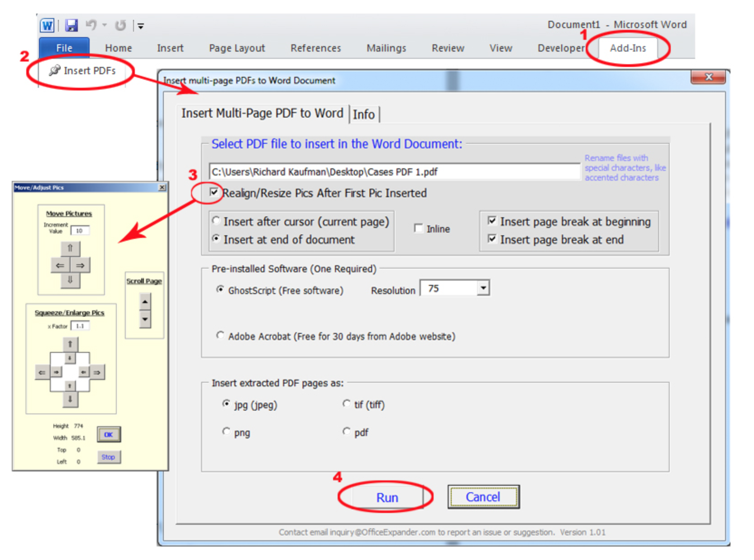This screenshot has width=754, height=560.
Task: Squeeze pictures from right with inner left arrow
Action: 84,372
